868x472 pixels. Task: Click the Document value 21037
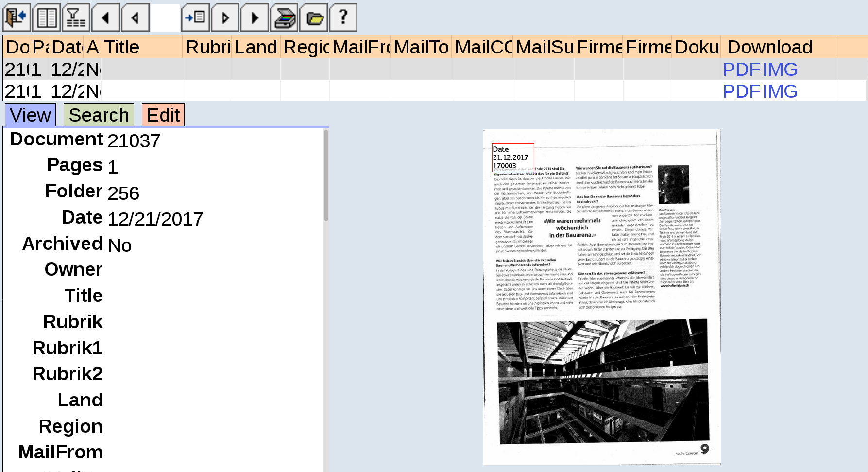point(134,141)
